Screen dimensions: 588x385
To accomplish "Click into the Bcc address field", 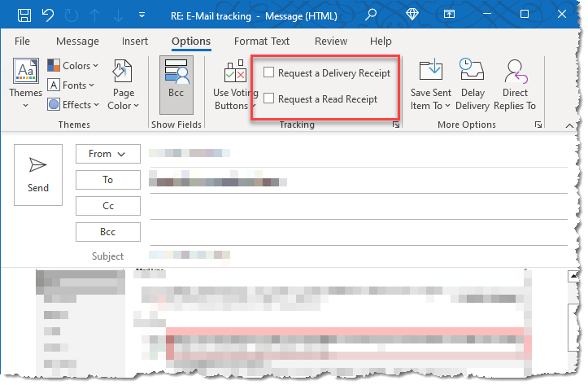I will click(x=359, y=233).
